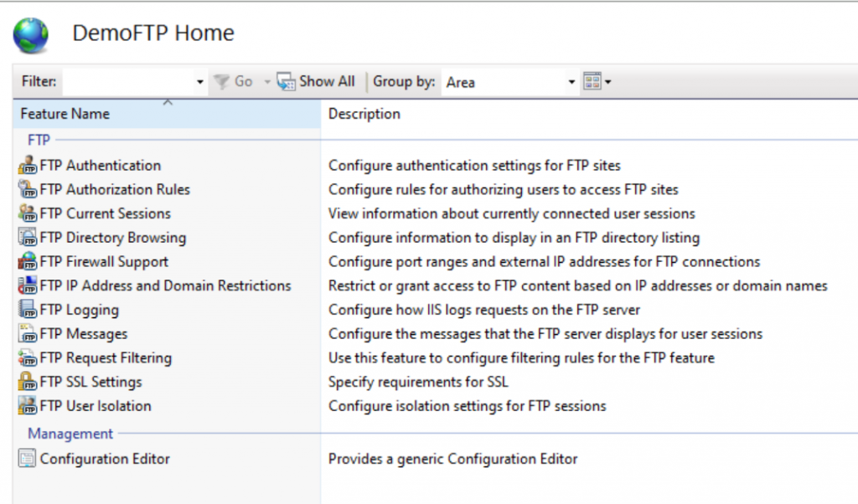Click inside the Filter text field
This screenshot has height=504, width=858.
coord(127,82)
